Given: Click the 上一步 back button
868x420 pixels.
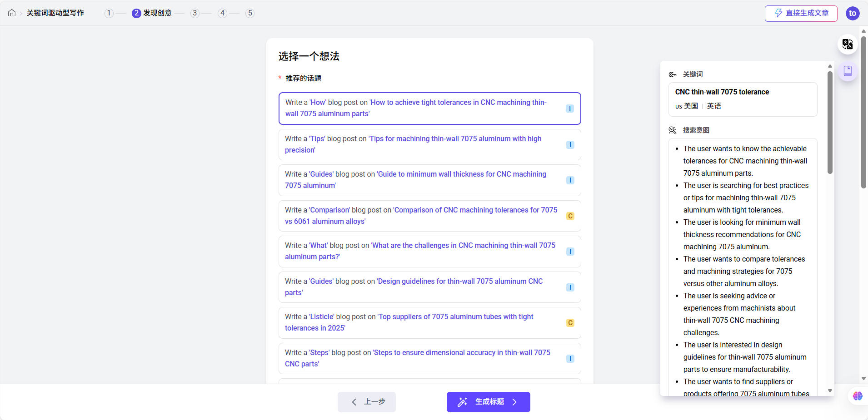Looking at the screenshot, I should tap(366, 402).
